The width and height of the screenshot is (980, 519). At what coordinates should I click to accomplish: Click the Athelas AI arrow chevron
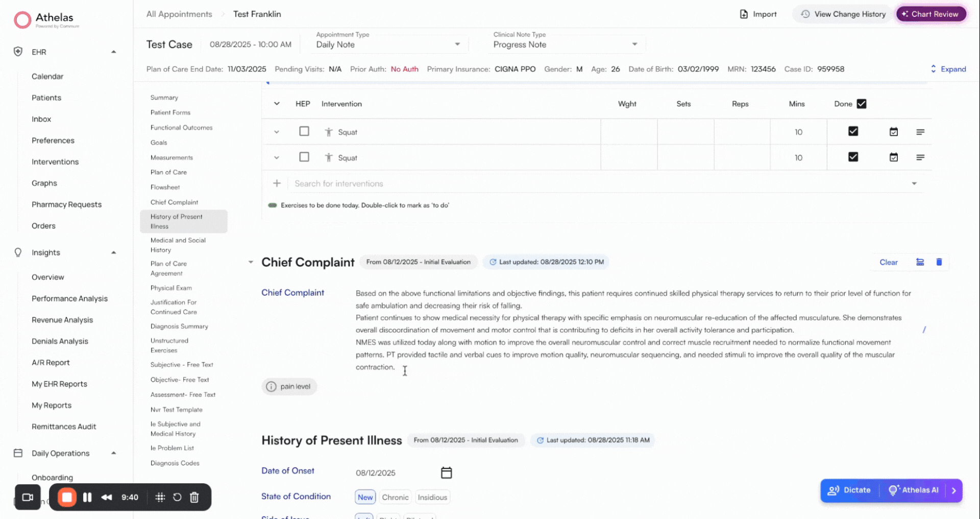point(953,490)
